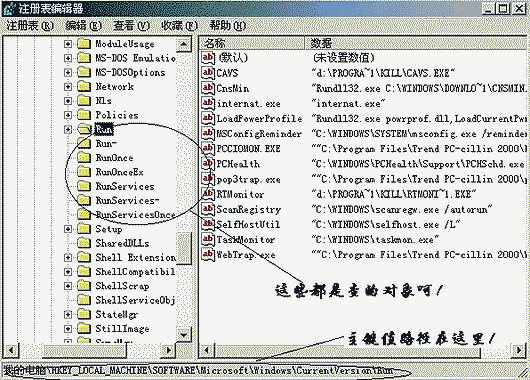Click the StateMgr folder icon

(84, 314)
